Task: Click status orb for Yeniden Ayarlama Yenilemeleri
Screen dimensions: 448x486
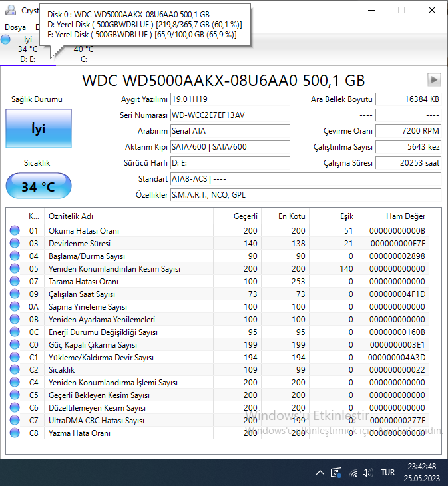Action: [x=15, y=320]
